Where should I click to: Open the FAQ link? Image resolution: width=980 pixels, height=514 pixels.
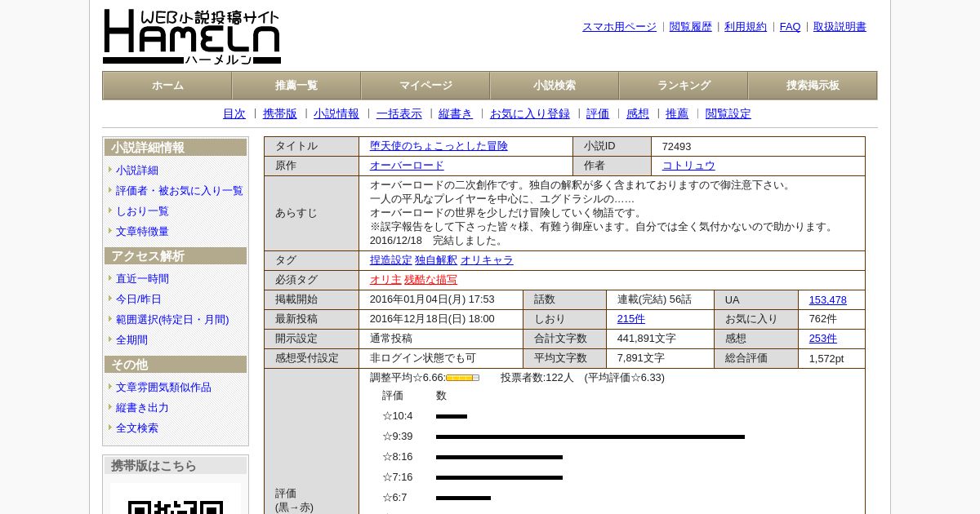coord(791,27)
